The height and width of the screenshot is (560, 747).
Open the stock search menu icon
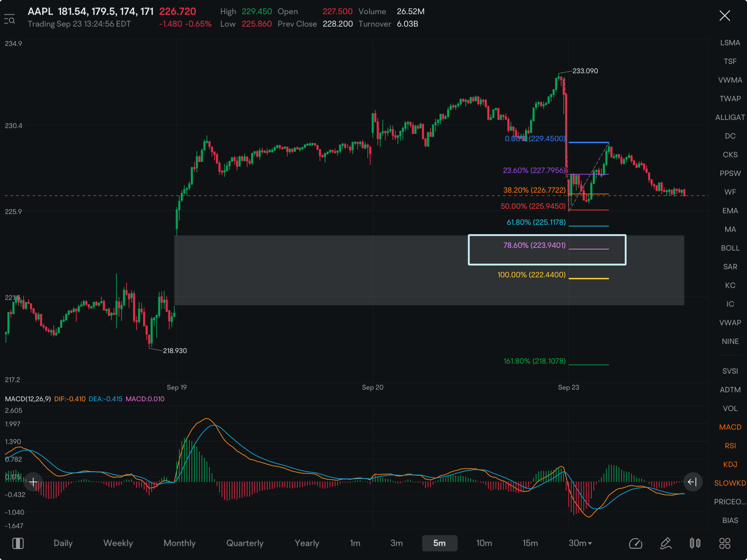[x=9, y=19]
